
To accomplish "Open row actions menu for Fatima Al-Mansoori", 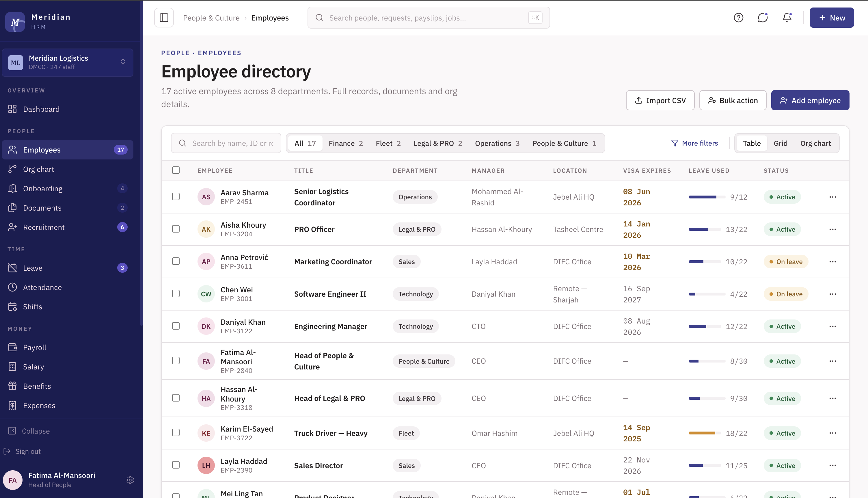I will [x=832, y=362].
